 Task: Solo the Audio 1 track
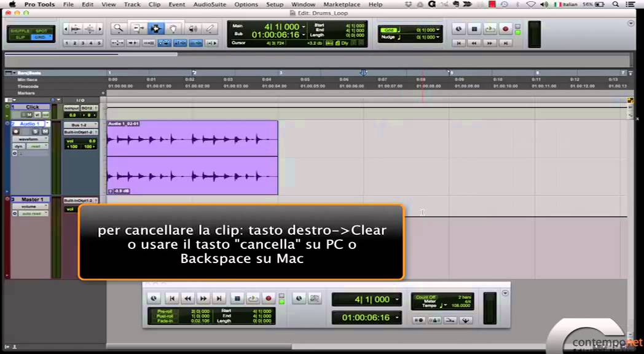point(36,132)
